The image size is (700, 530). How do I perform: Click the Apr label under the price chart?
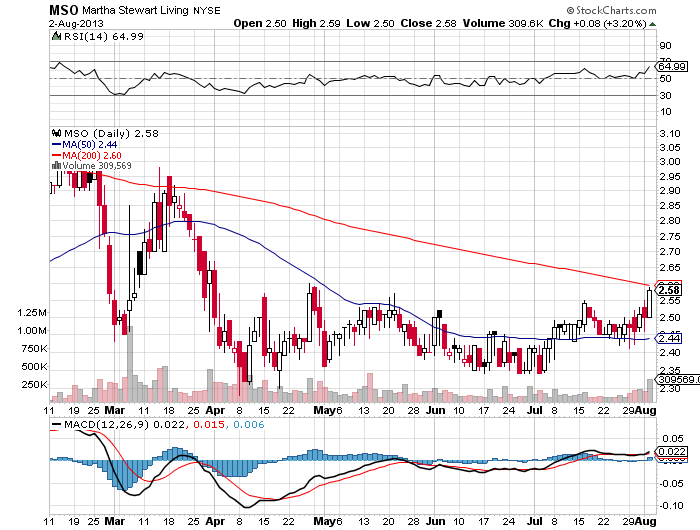click(x=215, y=410)
